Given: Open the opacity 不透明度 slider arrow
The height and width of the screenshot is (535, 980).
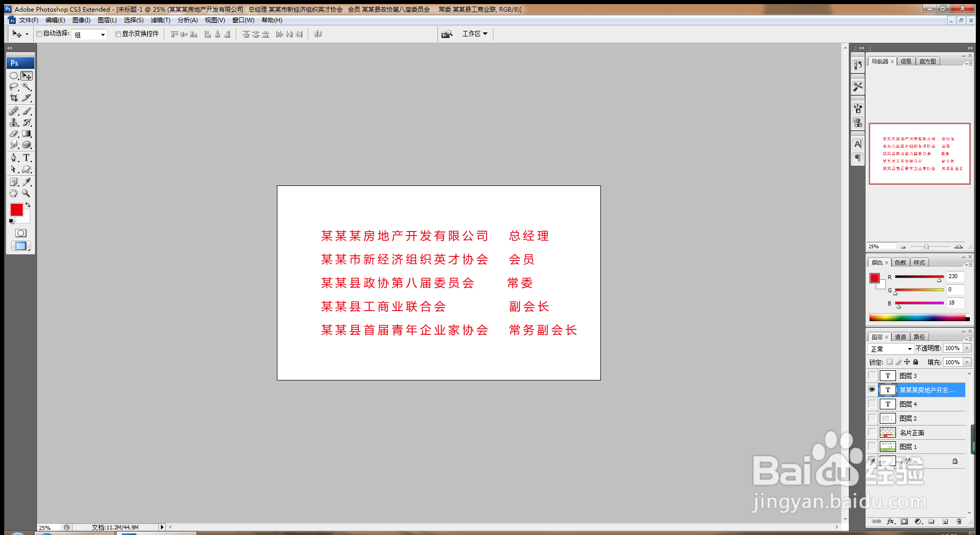Looking at the screenshot, I should [x=967, y=348].
